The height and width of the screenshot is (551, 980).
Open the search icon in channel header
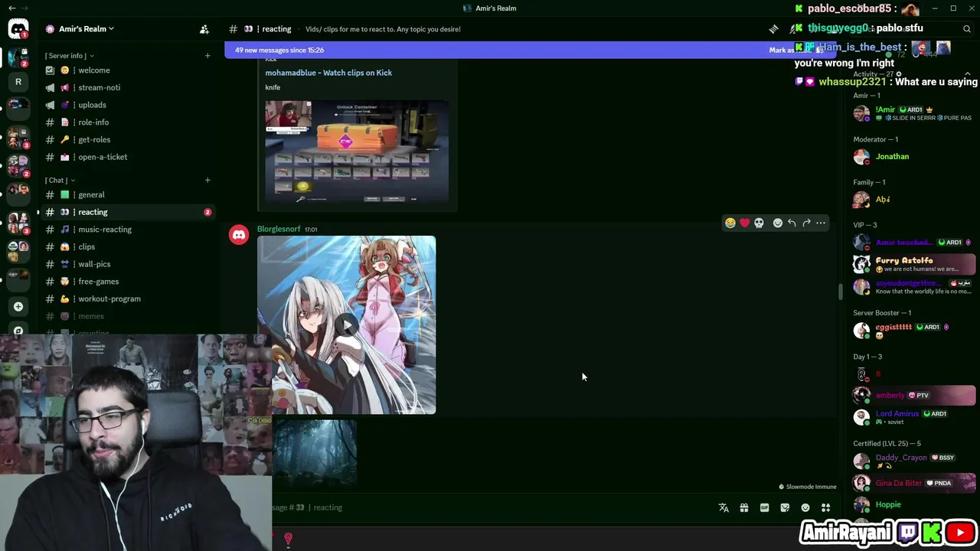point(967,29)
